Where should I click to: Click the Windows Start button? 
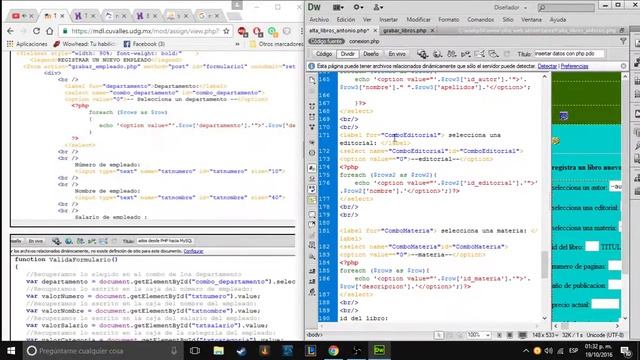(x=11, y=351)
